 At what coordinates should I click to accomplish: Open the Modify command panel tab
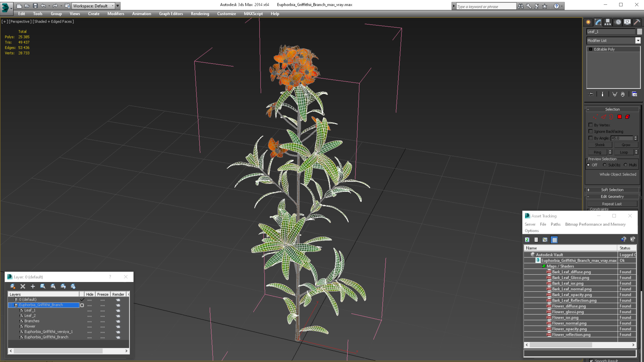(x=598, y=22)
